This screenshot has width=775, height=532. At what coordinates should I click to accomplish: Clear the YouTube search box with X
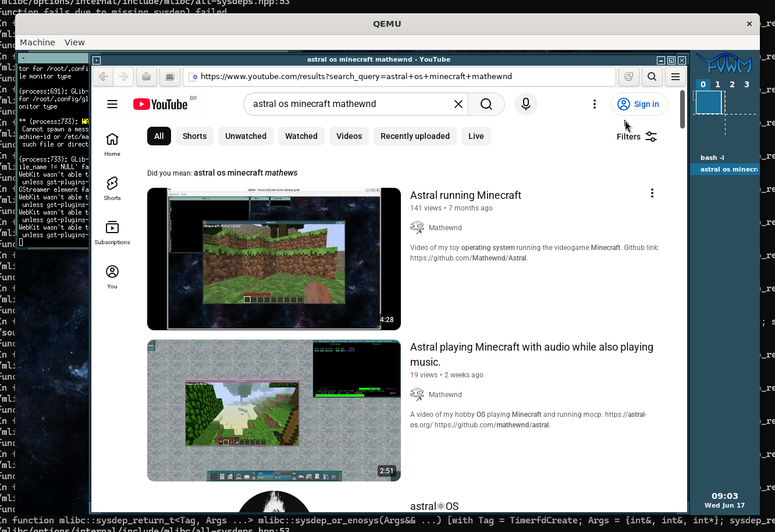[x=458, y=104]
